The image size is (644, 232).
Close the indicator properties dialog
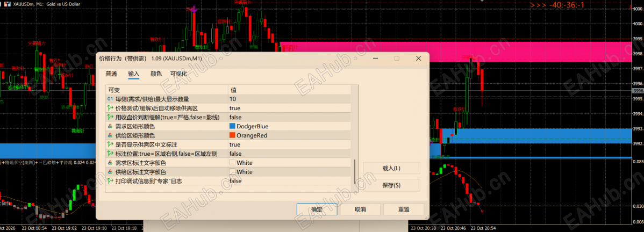pyautogui.click(x=419, y=59)
